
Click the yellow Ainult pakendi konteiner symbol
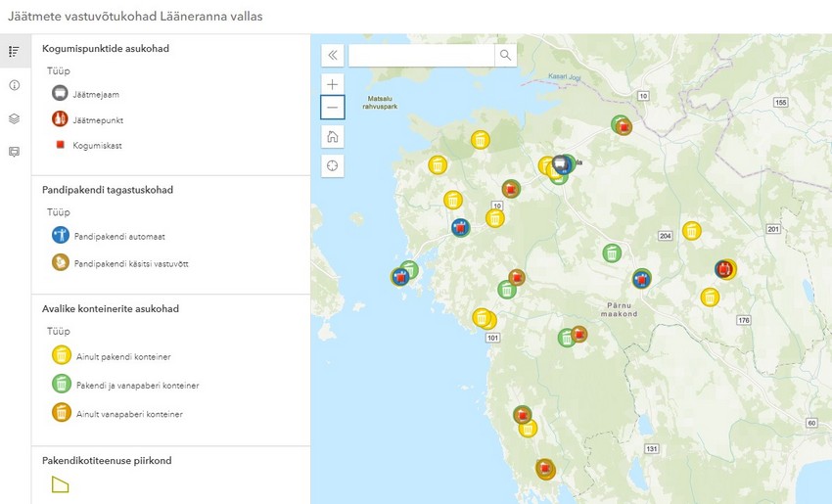(61, 356)
